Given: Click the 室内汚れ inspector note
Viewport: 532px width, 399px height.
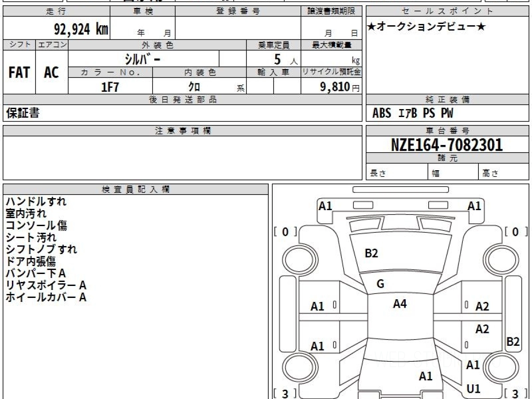Looking at the screenshot, I should click(26, 213).
